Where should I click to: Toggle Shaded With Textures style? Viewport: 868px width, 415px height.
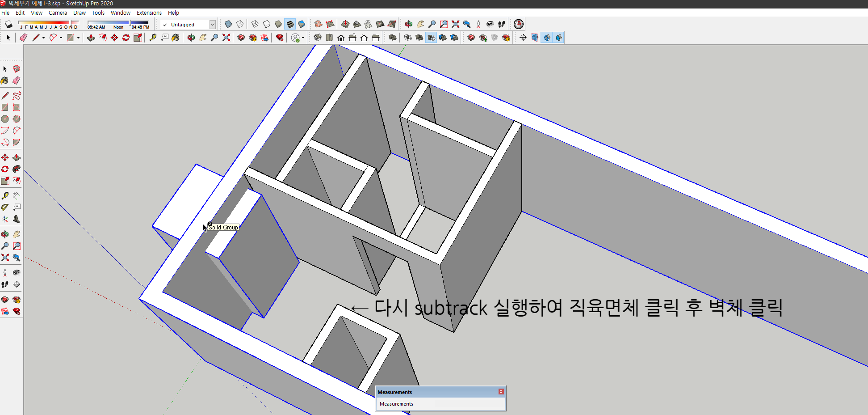(x=290, y=24)
